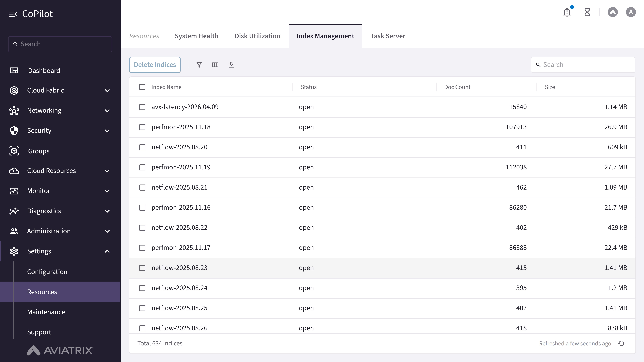Screen dimensions: 644x362
Task: Click the Delete Indices button
Action: (155, 65)
